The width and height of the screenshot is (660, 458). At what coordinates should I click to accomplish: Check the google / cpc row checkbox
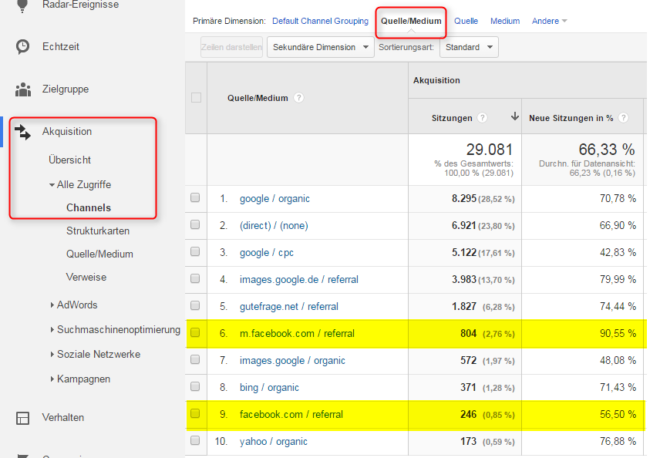tap(195, 252)
